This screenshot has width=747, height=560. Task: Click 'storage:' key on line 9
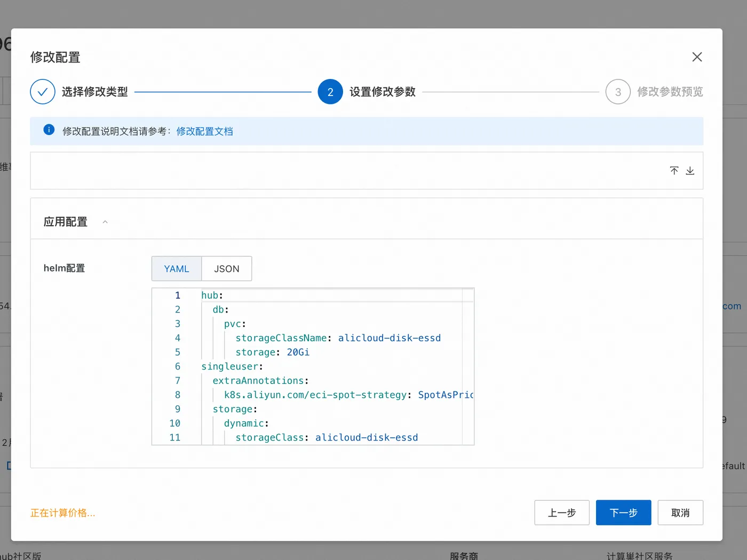tap(235, 409)
